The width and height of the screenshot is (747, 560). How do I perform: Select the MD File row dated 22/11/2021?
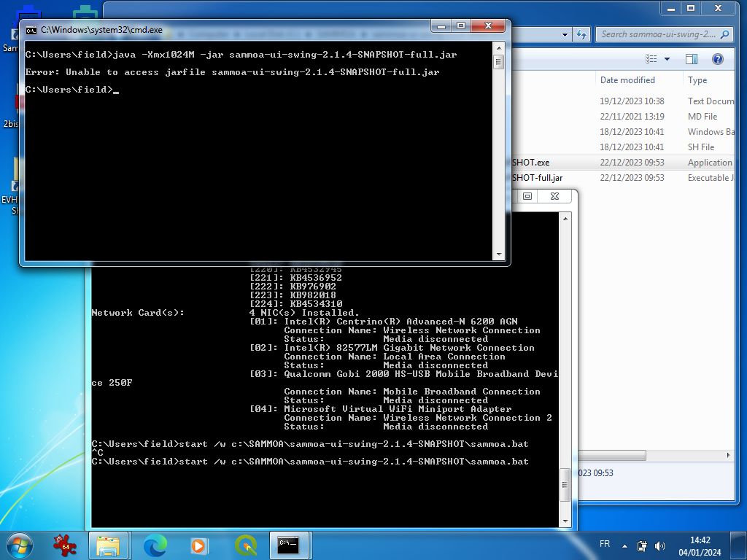coord(623,116)
